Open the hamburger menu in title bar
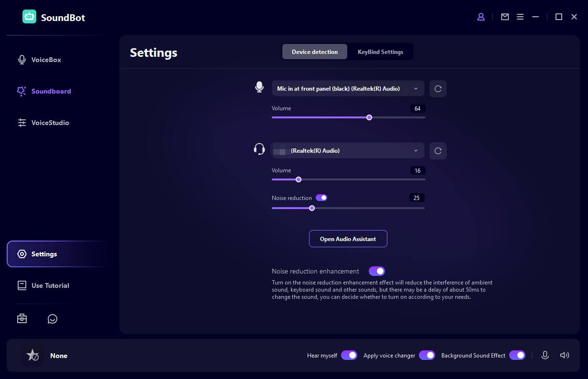The height and width of the screenshot is (379, 588). click(x=520, y=17)
